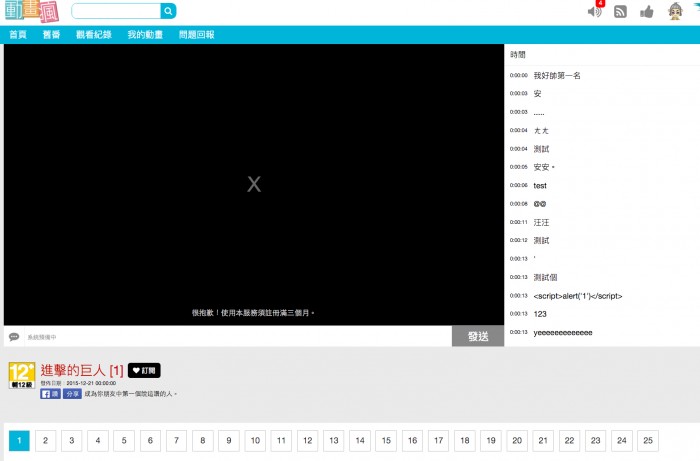Select episode 15 button

coord(386,441)
